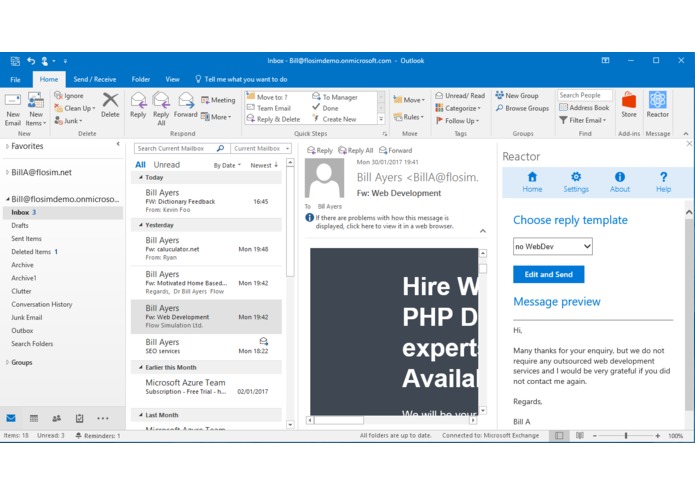
Task: Open the Current Mailbox scope dropdown
Action: pyautogui.click(x=262, y=148)
